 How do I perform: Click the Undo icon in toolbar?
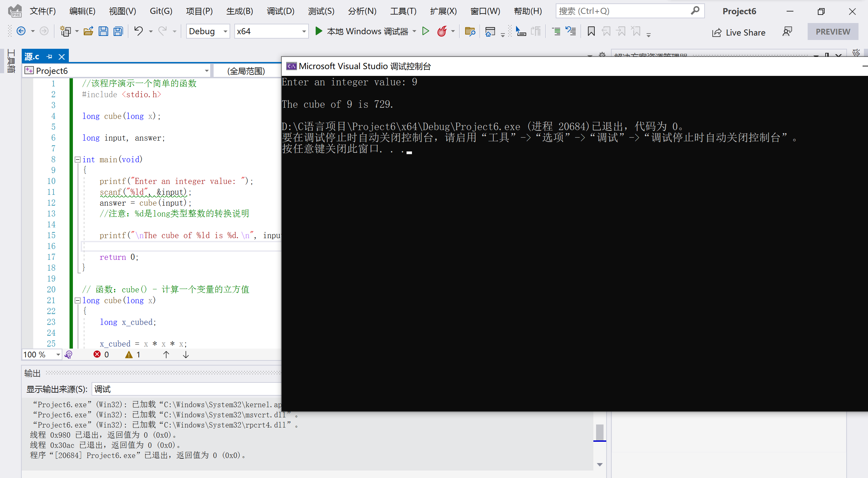click(138, 31)
